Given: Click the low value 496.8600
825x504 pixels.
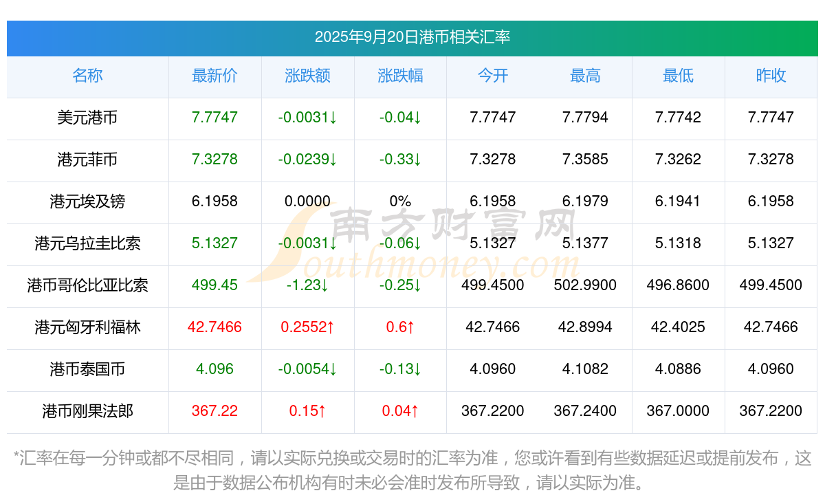Looking at the screenshot, I should [678, 285].
